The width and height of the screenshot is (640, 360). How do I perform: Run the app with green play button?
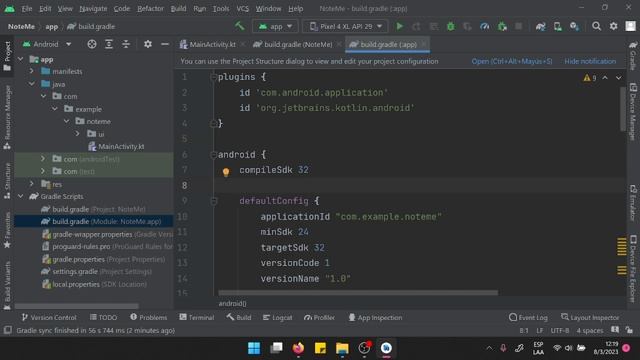point(400,26)
